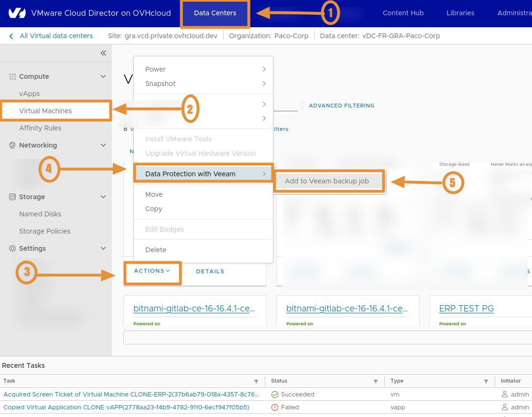Open the ERP TEST PG virtual machine
532x417 pixels.
(467, 309)
